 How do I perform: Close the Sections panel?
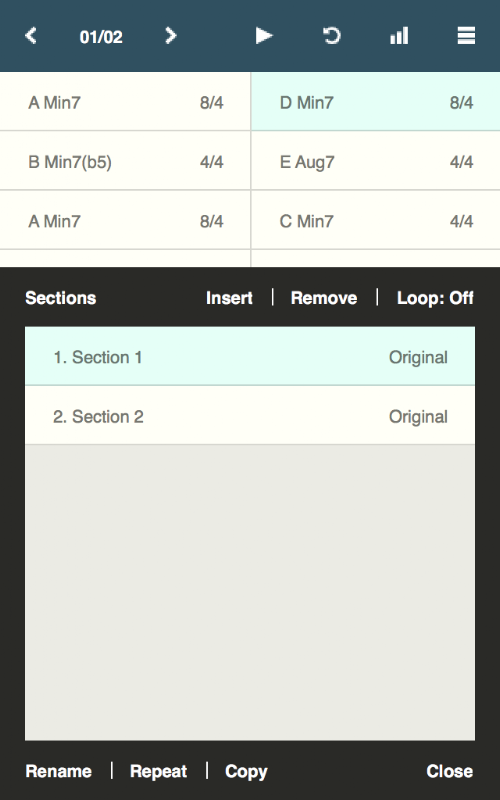click(x=449, y=771)
